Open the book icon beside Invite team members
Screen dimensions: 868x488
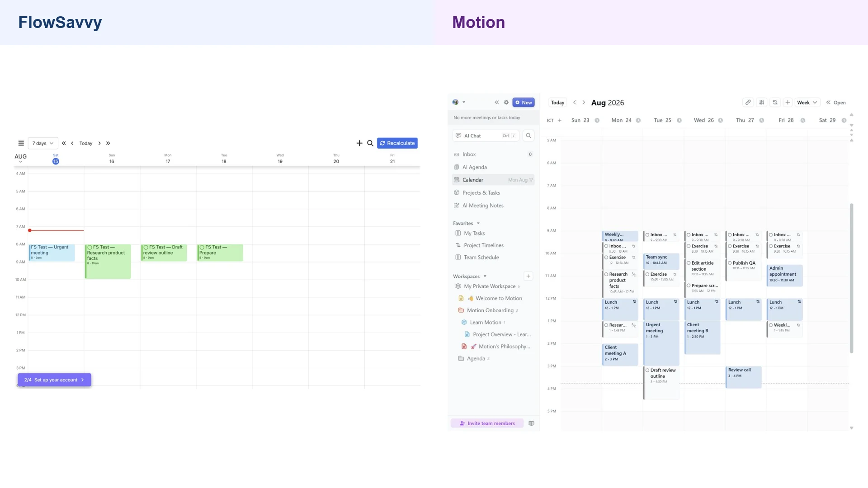pyautogui.click(x=532, y=423)
